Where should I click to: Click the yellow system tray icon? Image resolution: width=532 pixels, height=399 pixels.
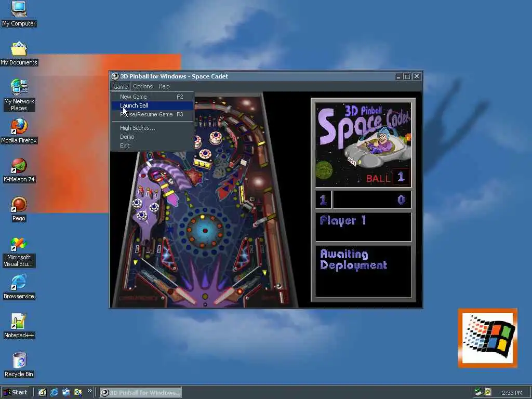(x=488, y=392)
